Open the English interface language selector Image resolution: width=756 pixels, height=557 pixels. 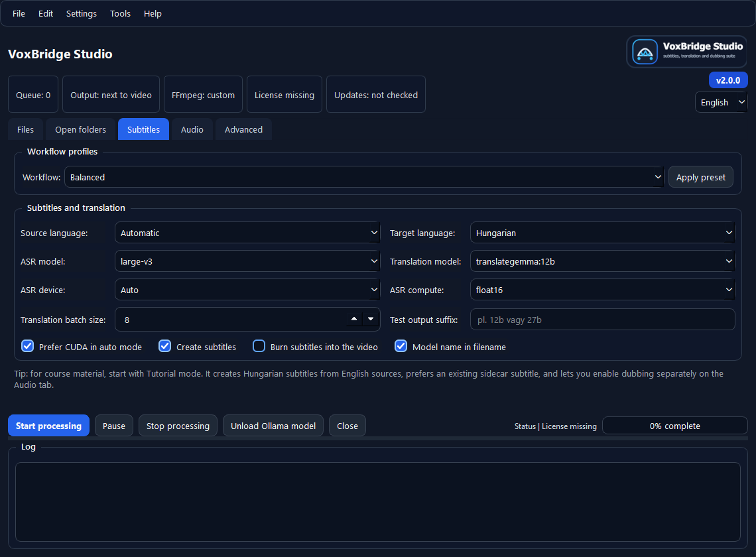(x=721, y=102)
